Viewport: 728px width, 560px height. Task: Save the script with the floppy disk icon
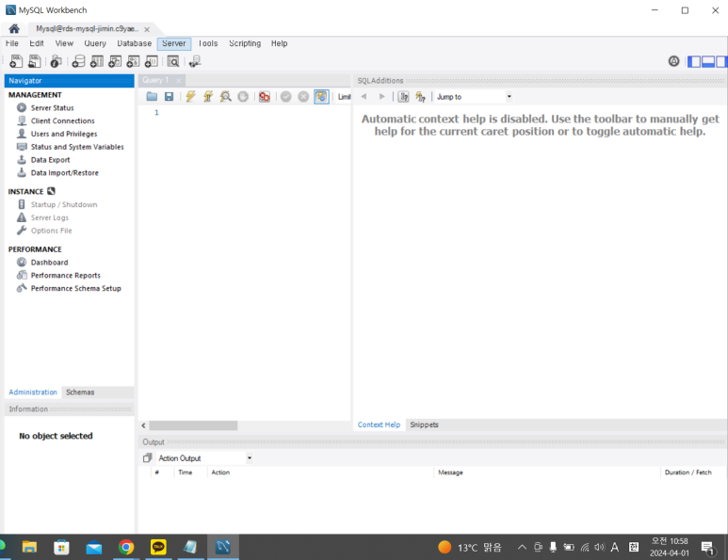[x=169, y=97]
